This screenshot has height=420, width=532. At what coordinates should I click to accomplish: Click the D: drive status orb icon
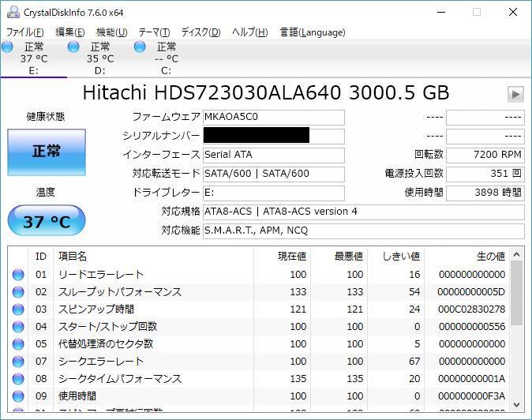pos(73,47)
